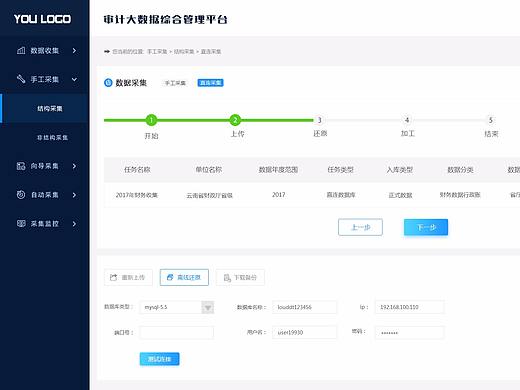The width and height of the screenshot is (520, 390).
Task: Click the re-upload button
Action: (x=128, y=277)
